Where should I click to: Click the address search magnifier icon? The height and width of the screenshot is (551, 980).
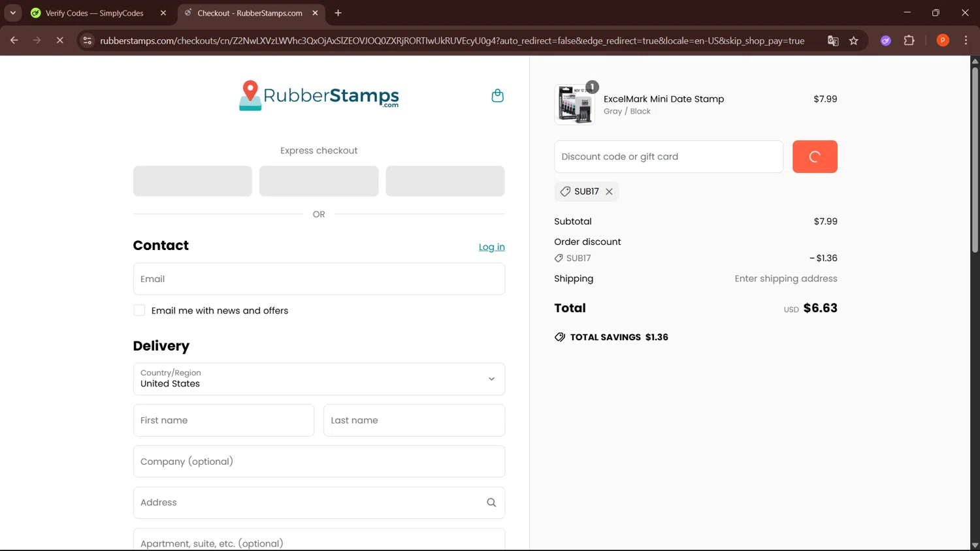(x=491, y=503)
